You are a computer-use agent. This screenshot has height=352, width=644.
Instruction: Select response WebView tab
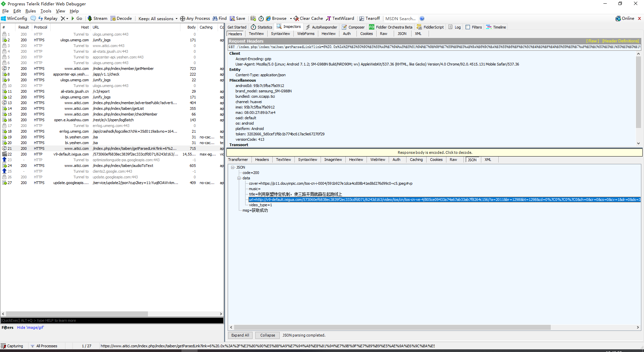point(378,160)
